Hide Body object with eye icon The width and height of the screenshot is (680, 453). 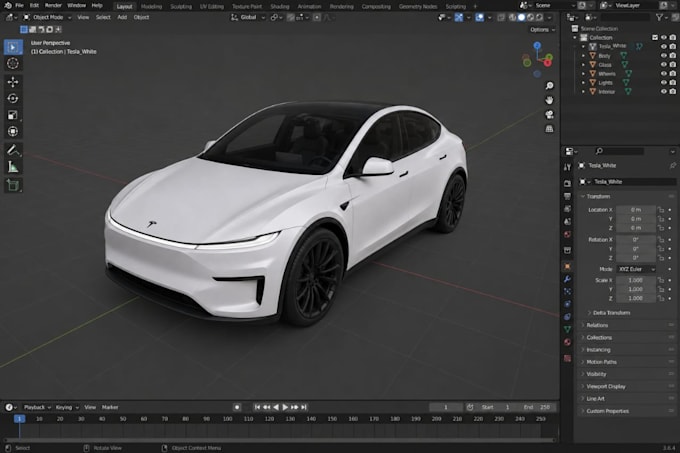tap(664, 55)
